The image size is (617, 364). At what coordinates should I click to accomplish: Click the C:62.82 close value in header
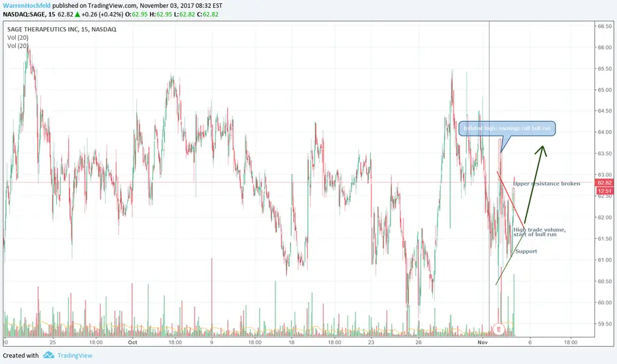(x=207, y=14)
